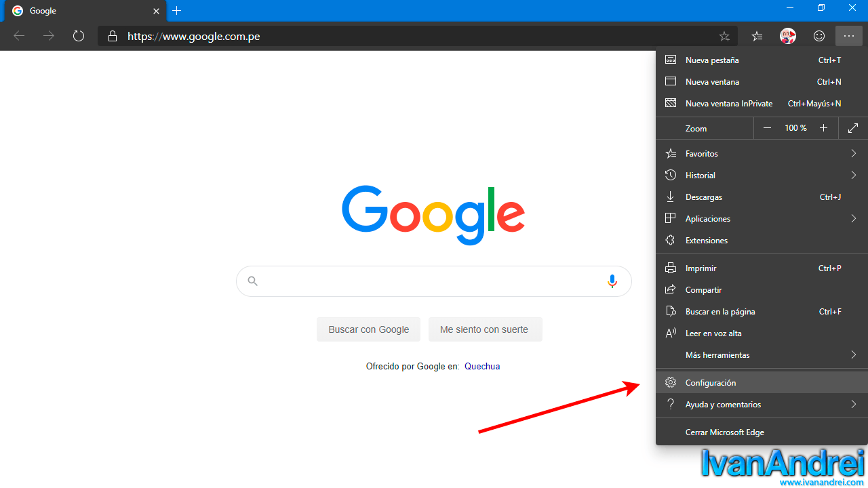The height and width of the screenshot is (488, 868).
Task: Expand Más herramientas submenu
Action: click(762, 355)
